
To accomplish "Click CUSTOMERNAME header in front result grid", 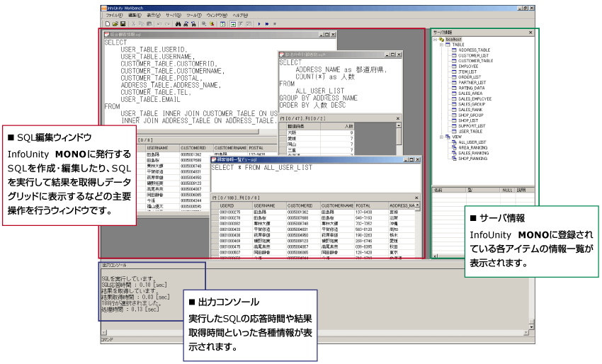I will (x=337, y=206).
